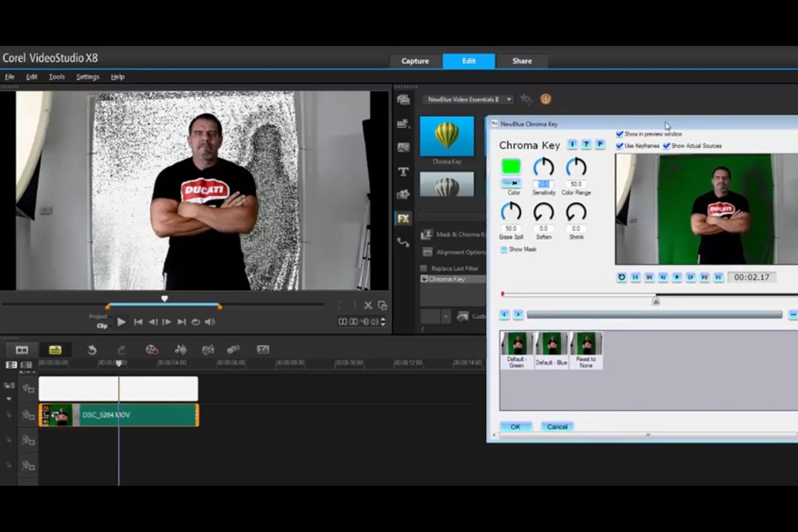Open the Settings menu
The height and width of the screenshot is (532, 798).
click(x=87, y=77)
